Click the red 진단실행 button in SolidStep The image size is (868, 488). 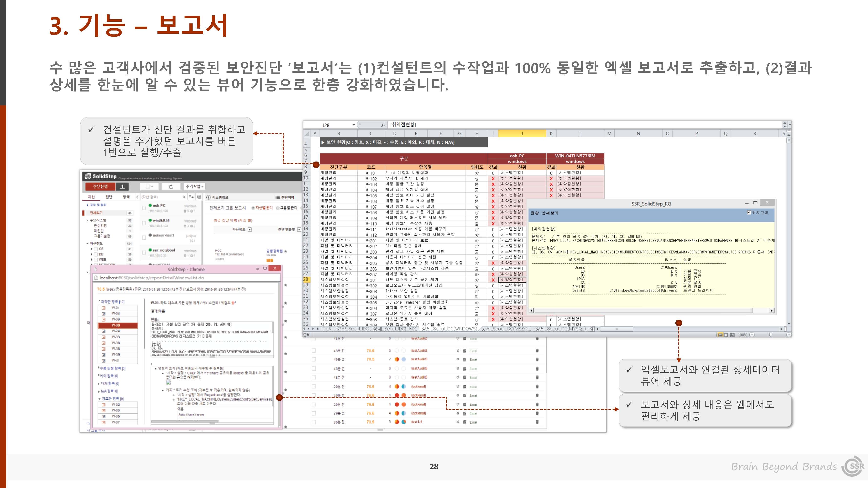100,186
